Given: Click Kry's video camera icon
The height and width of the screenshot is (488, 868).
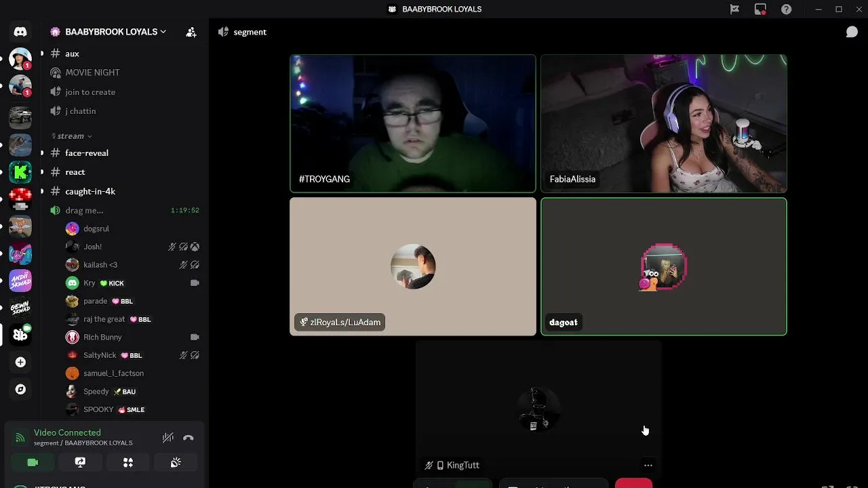Looking at the screenshot, I should click(195, 283).
